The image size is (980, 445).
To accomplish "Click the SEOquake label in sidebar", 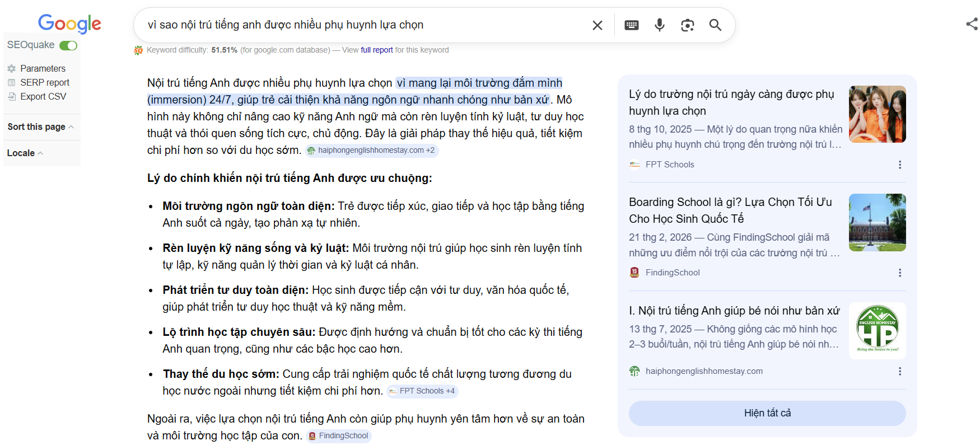I will click(31, 45).
